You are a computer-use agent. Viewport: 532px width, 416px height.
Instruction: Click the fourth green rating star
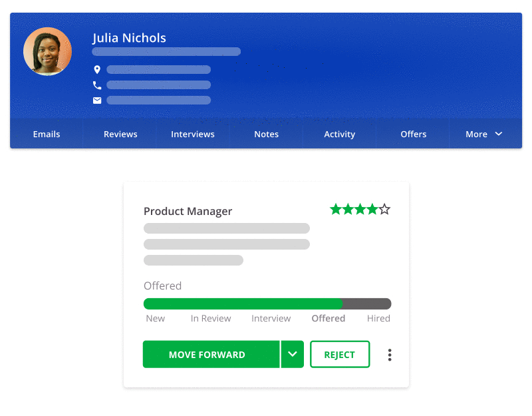(372, 210)
